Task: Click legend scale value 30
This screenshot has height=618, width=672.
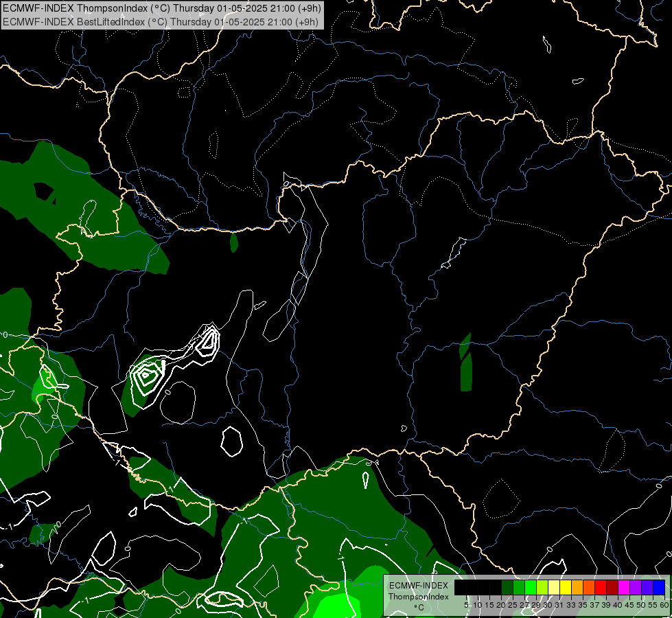Action: (x=548, y=605)
